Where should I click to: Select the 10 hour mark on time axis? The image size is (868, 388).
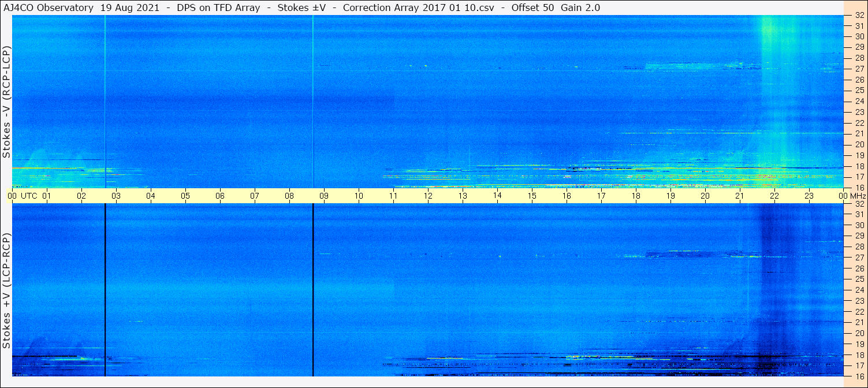coord(359,196)
